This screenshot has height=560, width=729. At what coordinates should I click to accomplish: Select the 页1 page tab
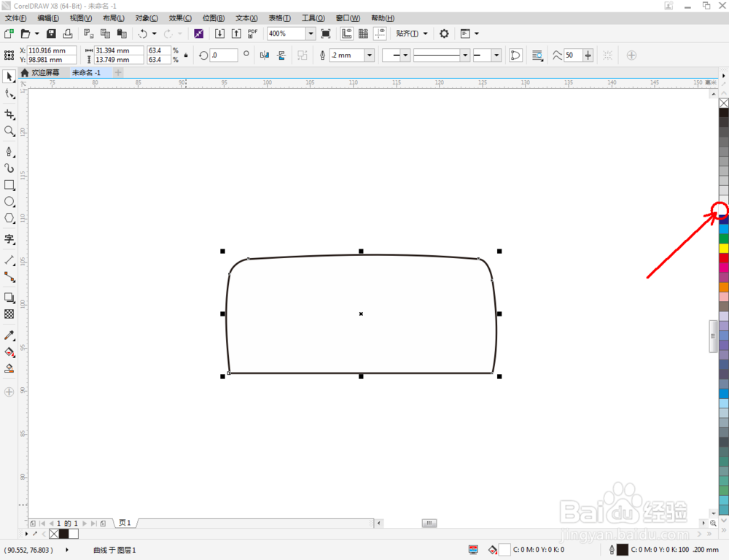(125, 524)
